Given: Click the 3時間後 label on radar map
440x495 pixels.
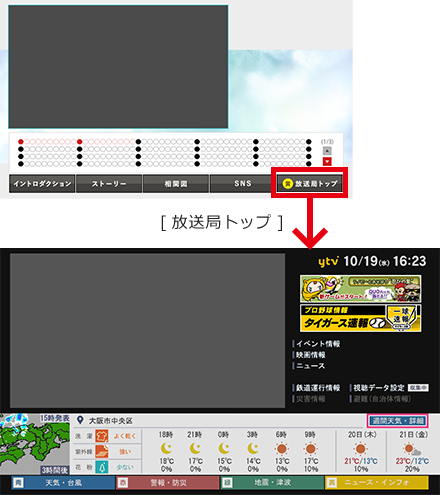Looking at the screenshot, I should [x=55, y=470].
